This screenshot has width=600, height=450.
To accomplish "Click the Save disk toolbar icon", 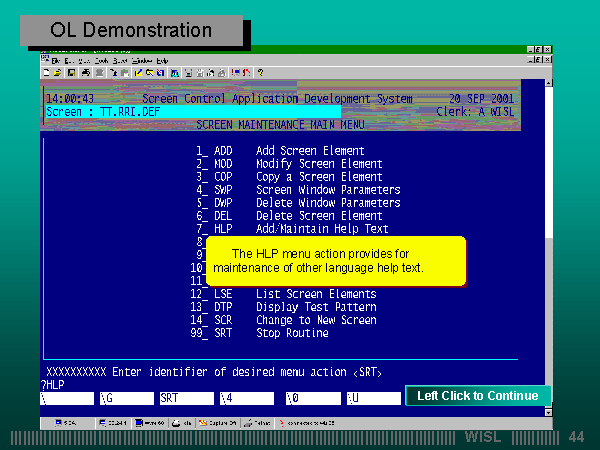I will coord(71,72).
